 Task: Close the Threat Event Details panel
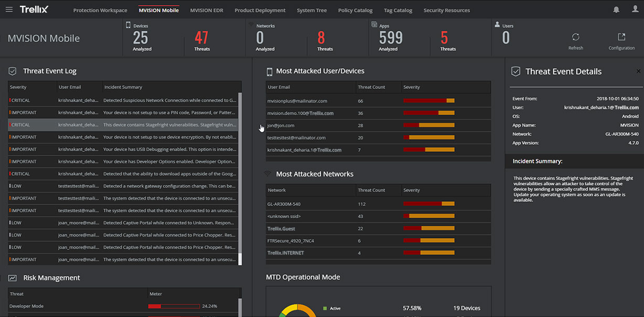tap(638, 71)
